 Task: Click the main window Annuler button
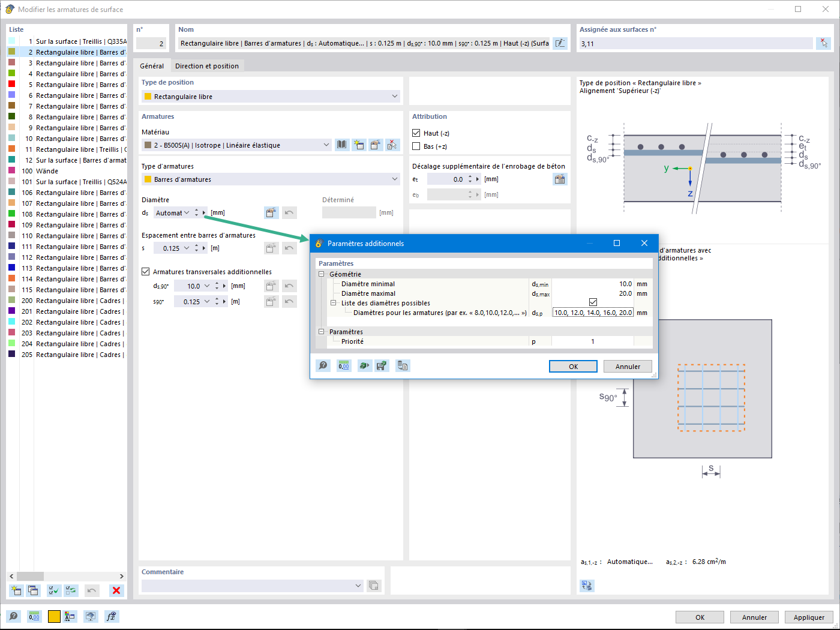(754, 617)
